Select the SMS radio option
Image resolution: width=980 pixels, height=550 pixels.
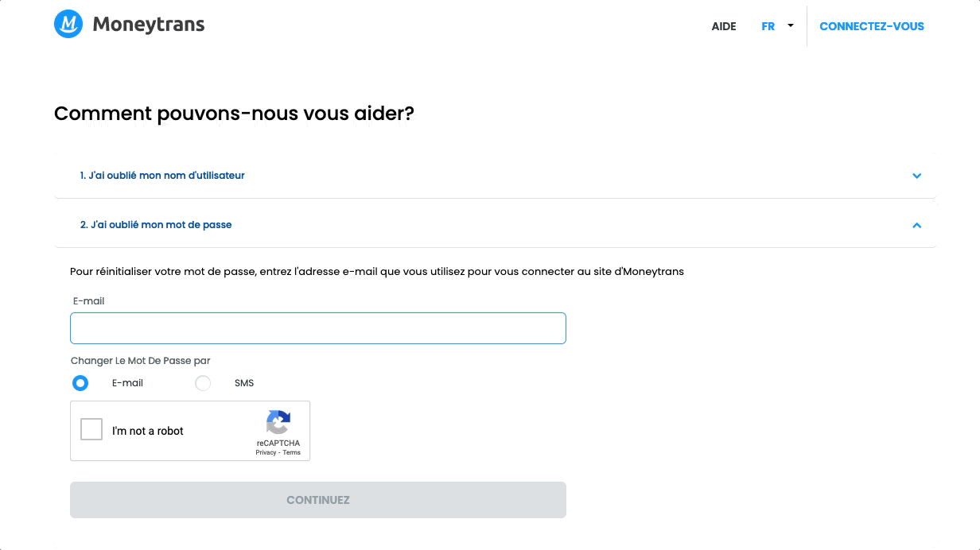click(x=203, y=383)
